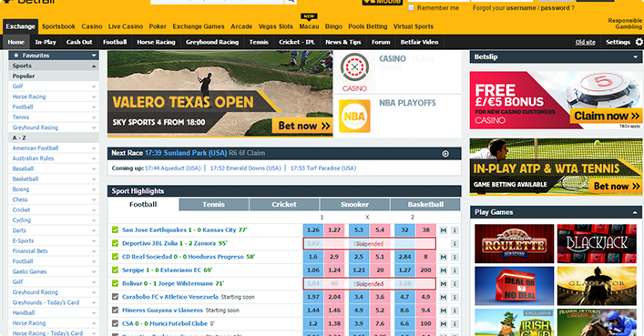Click the Favourites star icon
This screenshot has width=644, height=336.
click(x=16, y=56)
